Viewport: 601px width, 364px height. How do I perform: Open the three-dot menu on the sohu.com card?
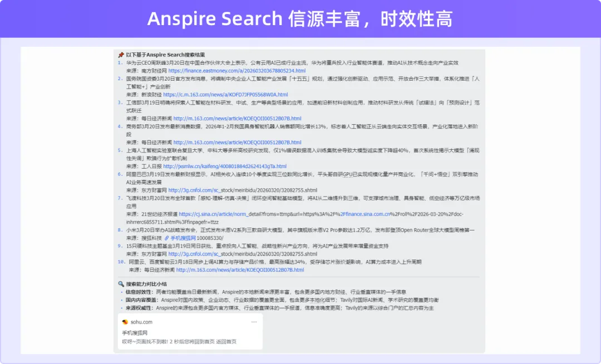(254, 322)
